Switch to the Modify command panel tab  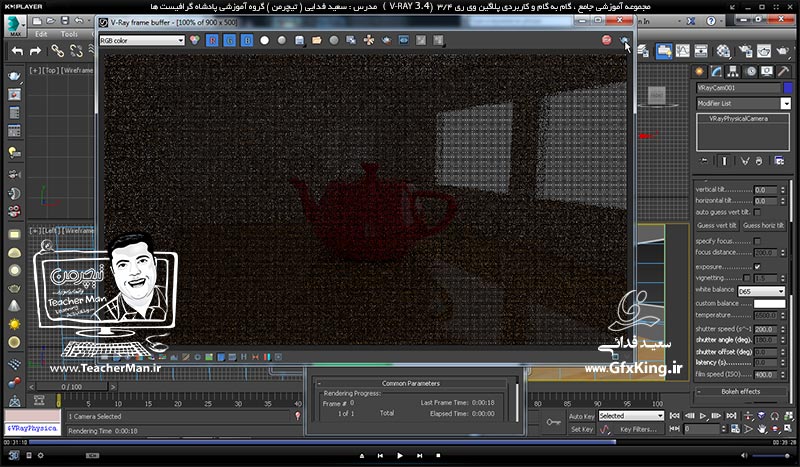pyautogui.click(x=716, y=71)
